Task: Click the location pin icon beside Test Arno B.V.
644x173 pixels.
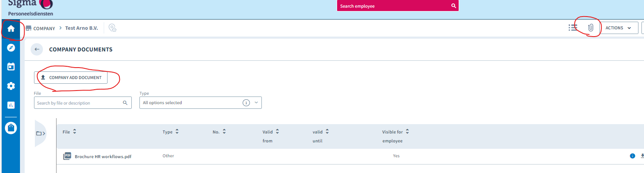Action: [x=112, y=28]
